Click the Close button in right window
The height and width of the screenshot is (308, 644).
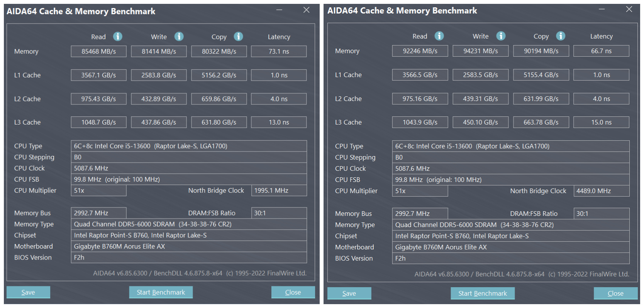(x=615, y=293)
